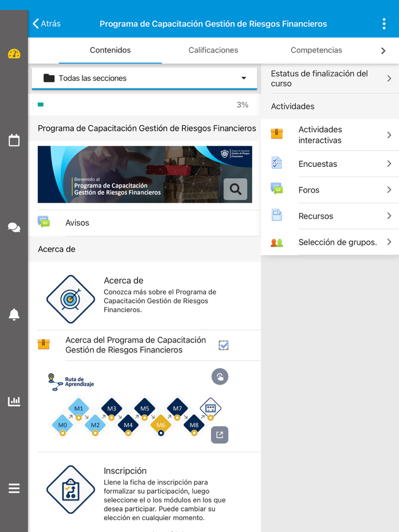Tap the Inscripción description text
The height and width of the screenshot is (532, 399).
pos(165,500)
